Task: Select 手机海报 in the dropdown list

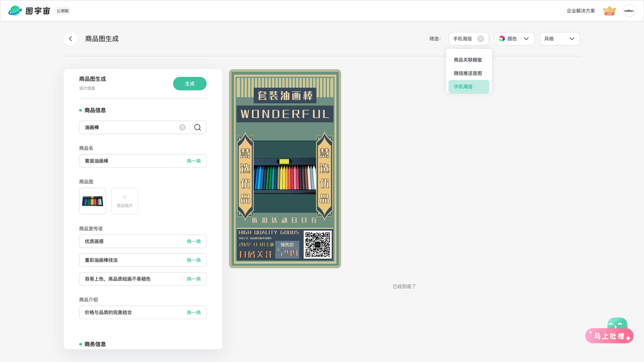Action: coord(468,87)
